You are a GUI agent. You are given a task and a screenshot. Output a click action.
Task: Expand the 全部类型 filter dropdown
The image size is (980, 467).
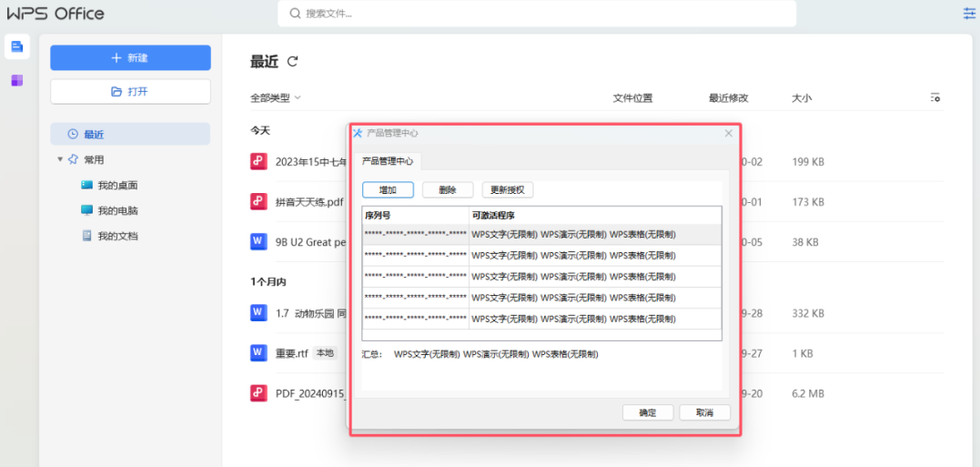tap(276, 97)
